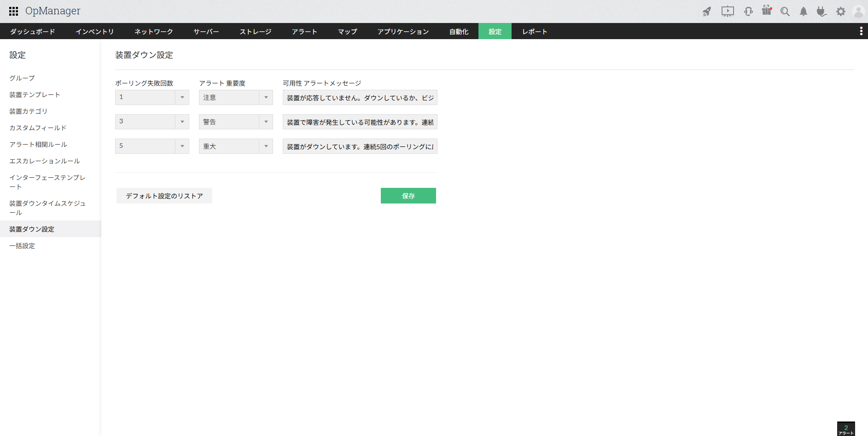Open the settings gear icon
The height and width of the screenshot is (436, 868).
click(x=840, y=11)
